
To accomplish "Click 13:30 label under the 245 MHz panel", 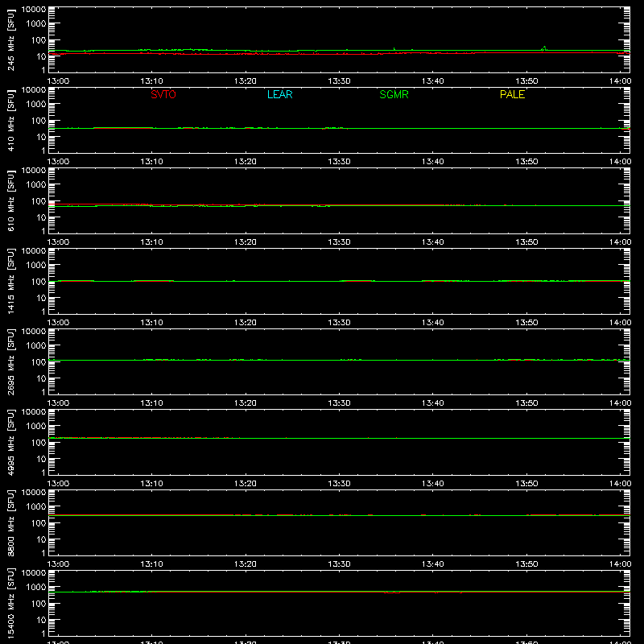I will pos(339,81).
